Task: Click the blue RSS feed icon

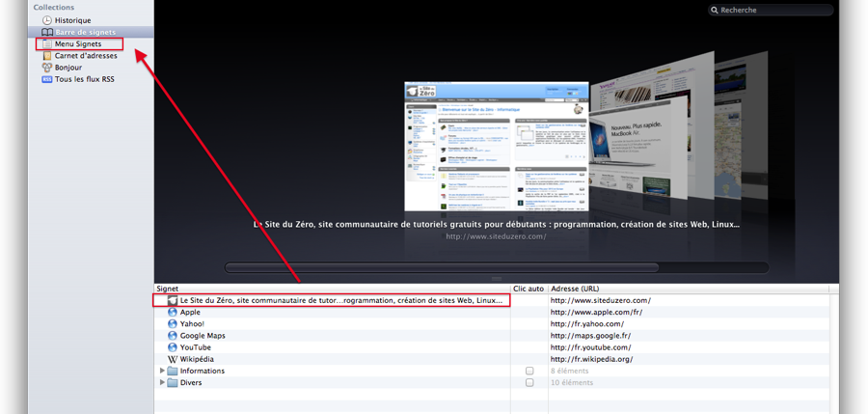Action: pyautogui.click(x=47, y=79)
